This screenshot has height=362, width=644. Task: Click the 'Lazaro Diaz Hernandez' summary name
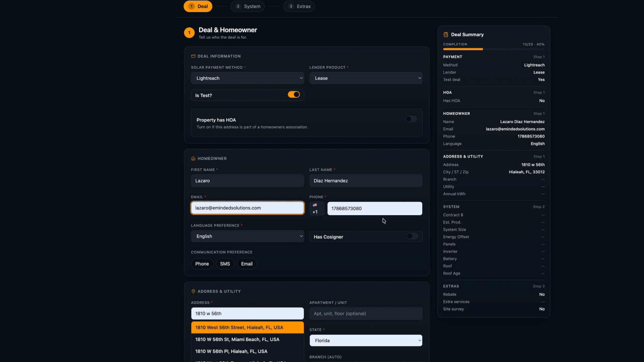(x=522, y=122)
